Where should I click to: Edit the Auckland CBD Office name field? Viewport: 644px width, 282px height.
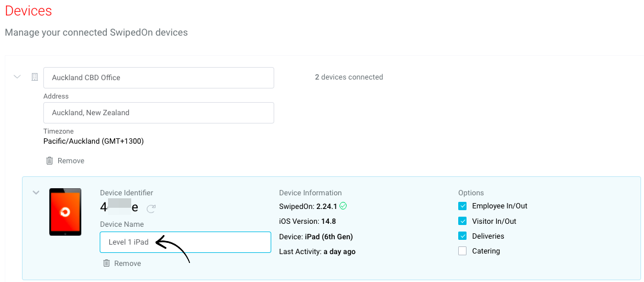click(158, 78)
